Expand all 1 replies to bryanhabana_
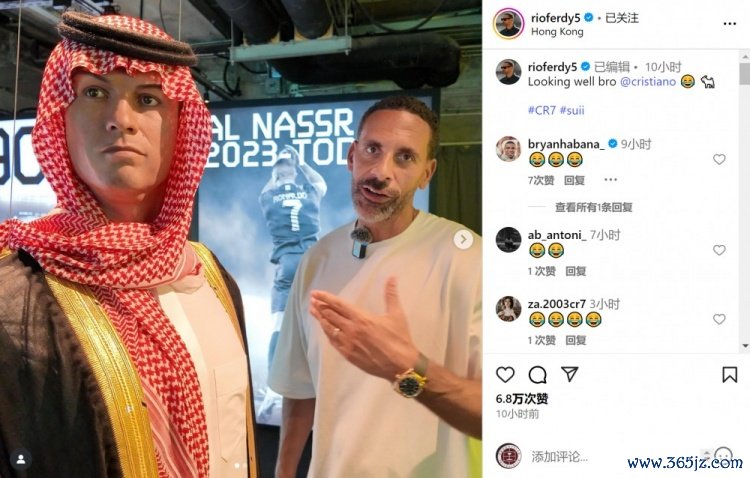Viewport: 750px width, 478px height. [x=594, y=207]
